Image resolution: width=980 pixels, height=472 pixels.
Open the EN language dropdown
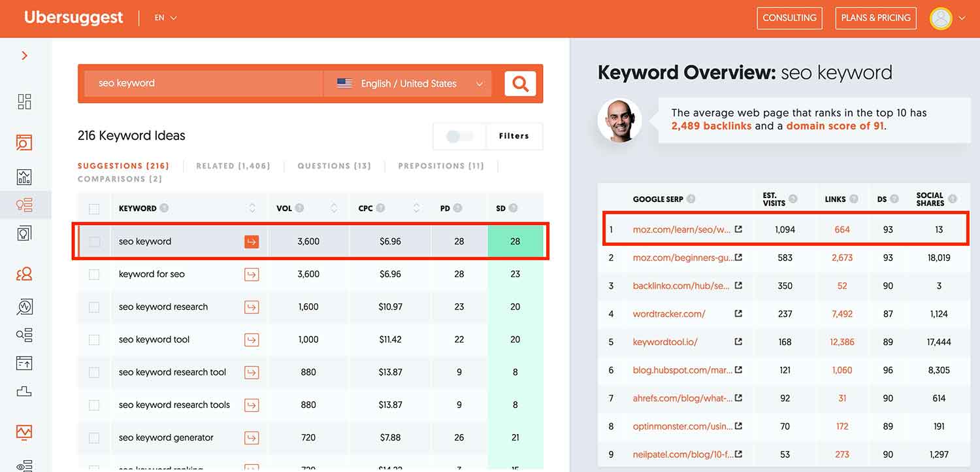tap(166, 18)
